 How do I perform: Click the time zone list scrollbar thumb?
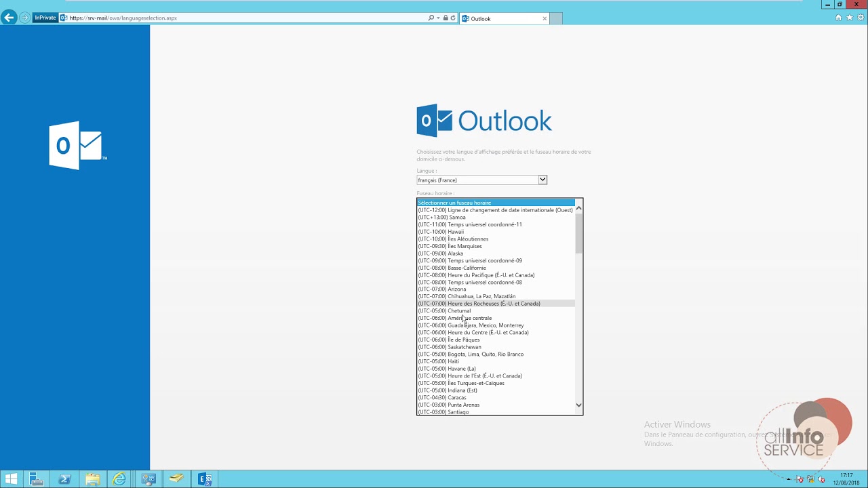point(578,233)
